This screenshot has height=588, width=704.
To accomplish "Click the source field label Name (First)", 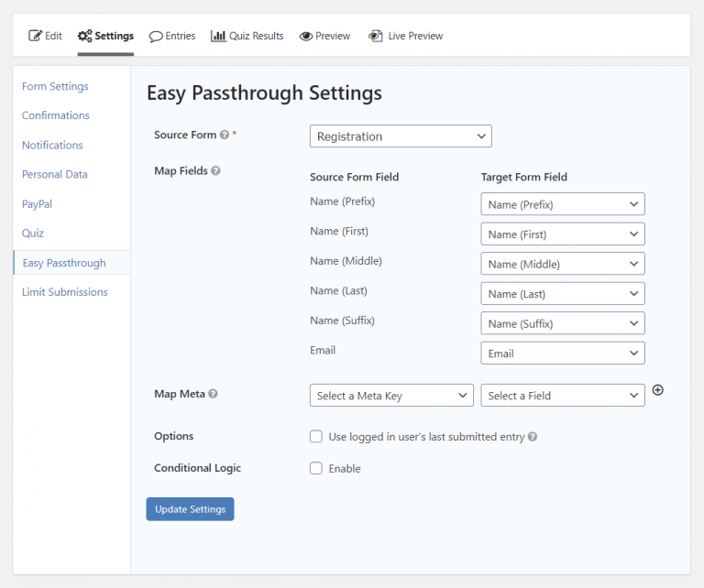I will pyautogui.click(x=339, y=231).
